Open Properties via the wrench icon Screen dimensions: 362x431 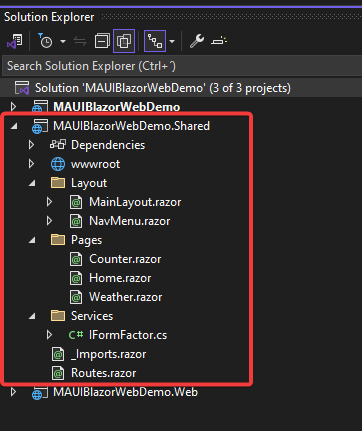[197, 41]
